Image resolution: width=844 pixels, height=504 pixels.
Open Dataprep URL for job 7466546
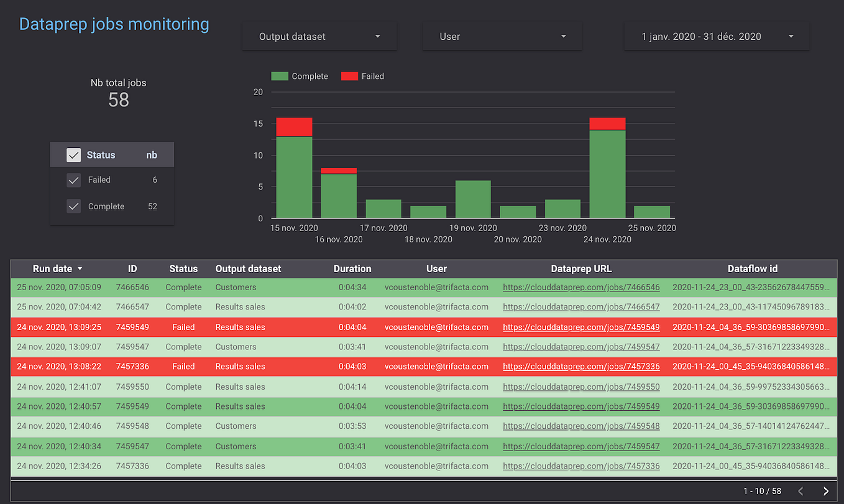coord(581,286)
